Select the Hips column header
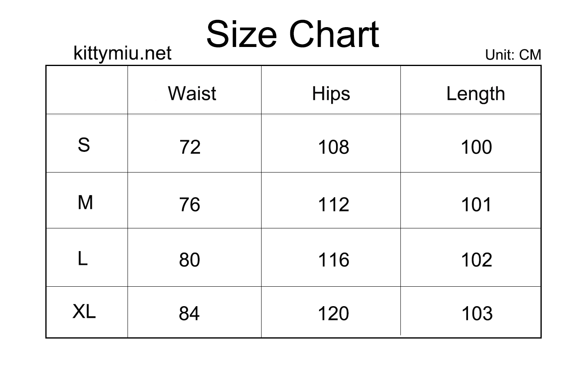 (331, 94)
